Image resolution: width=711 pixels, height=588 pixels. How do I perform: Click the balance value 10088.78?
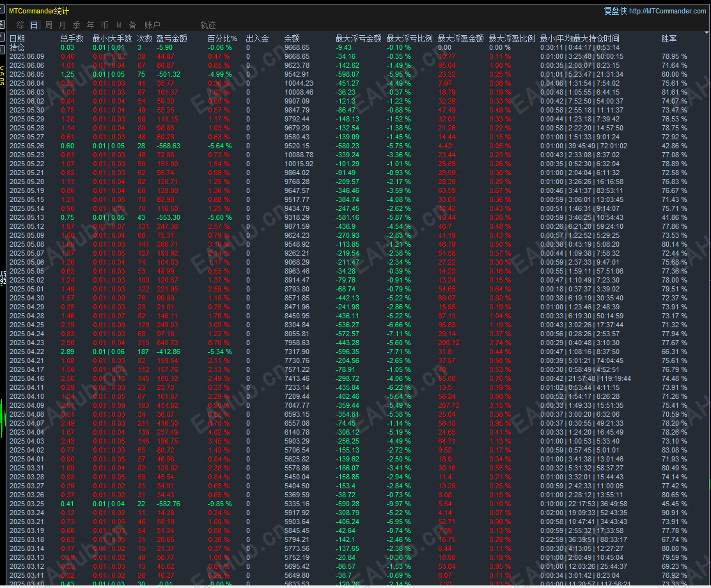pos(299,155)
